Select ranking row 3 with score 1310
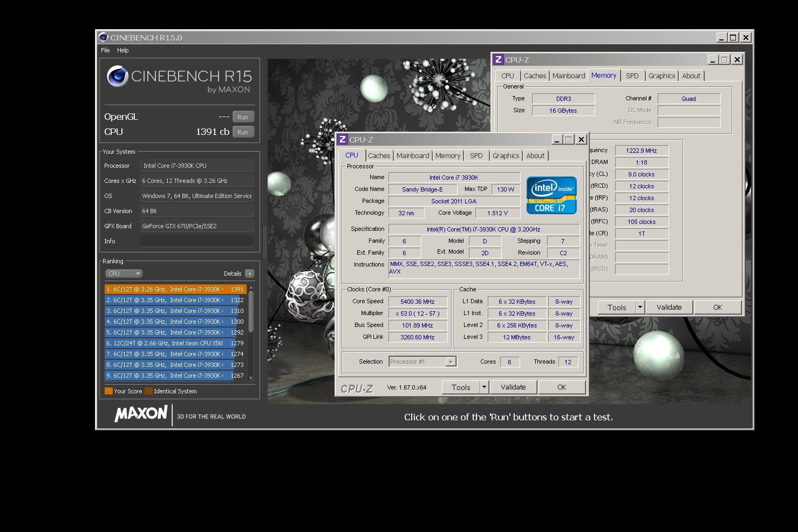This screenshot has height=532, width=798. click(175, 311)
